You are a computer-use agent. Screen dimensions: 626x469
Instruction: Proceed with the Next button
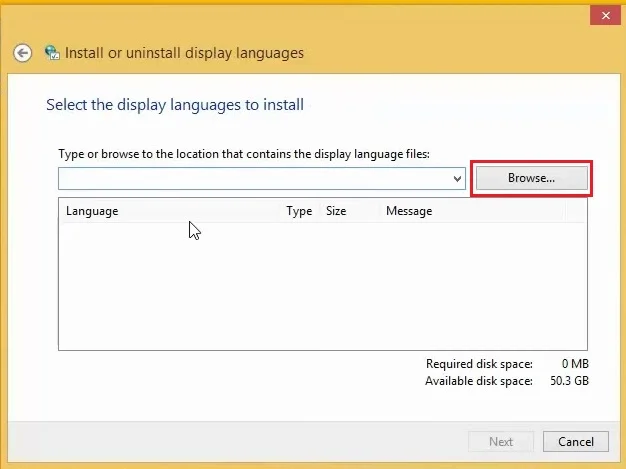pos(501,441)
